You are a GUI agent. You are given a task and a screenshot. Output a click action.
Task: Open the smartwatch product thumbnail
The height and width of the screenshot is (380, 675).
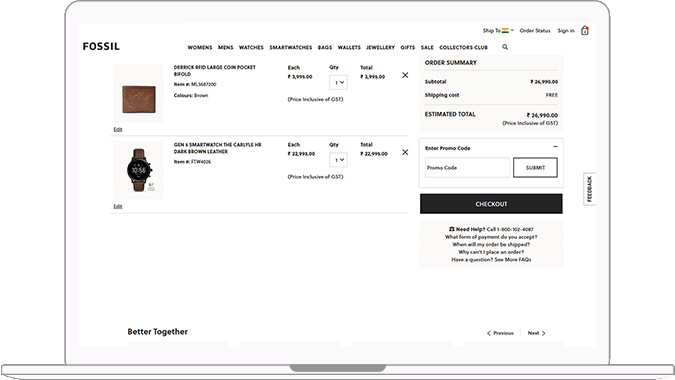pos(139,170)
